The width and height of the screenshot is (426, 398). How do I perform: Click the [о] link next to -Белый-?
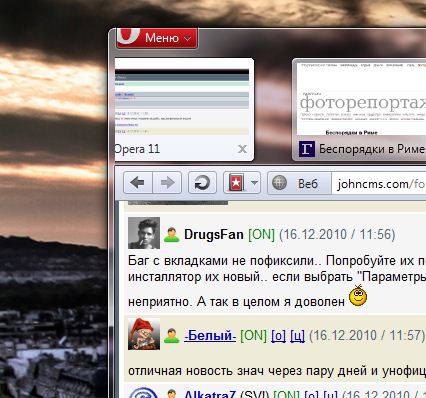[x=279, y=336]
